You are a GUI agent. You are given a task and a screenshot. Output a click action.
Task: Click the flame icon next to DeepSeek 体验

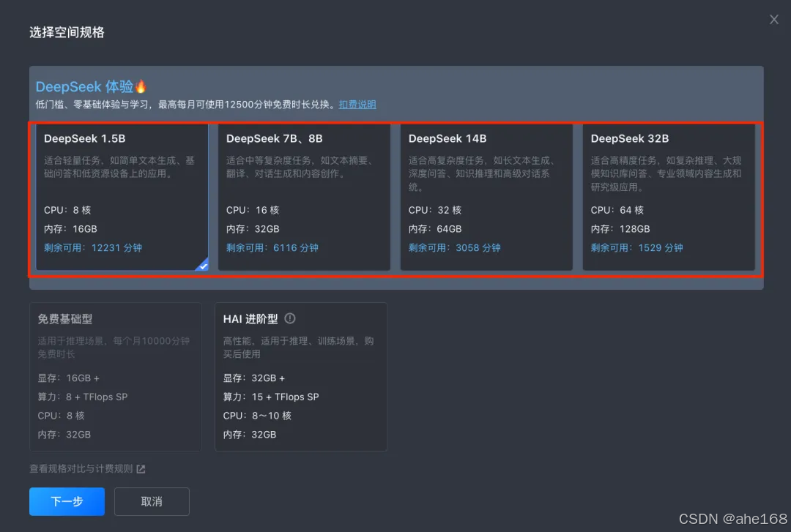[141, 86]
